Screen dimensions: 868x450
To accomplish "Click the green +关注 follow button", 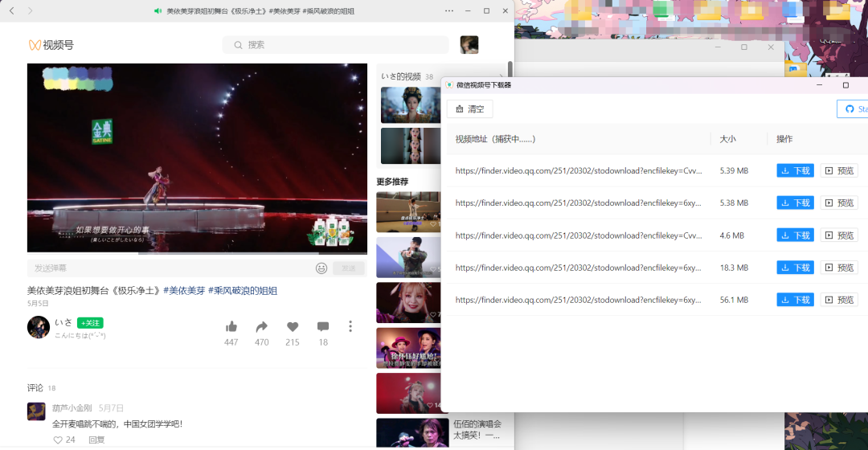I will tap(90, 323).
